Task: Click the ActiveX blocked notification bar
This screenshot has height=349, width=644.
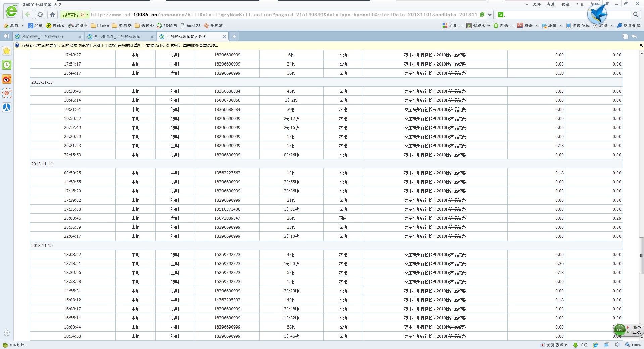Action: click(119, 46)
